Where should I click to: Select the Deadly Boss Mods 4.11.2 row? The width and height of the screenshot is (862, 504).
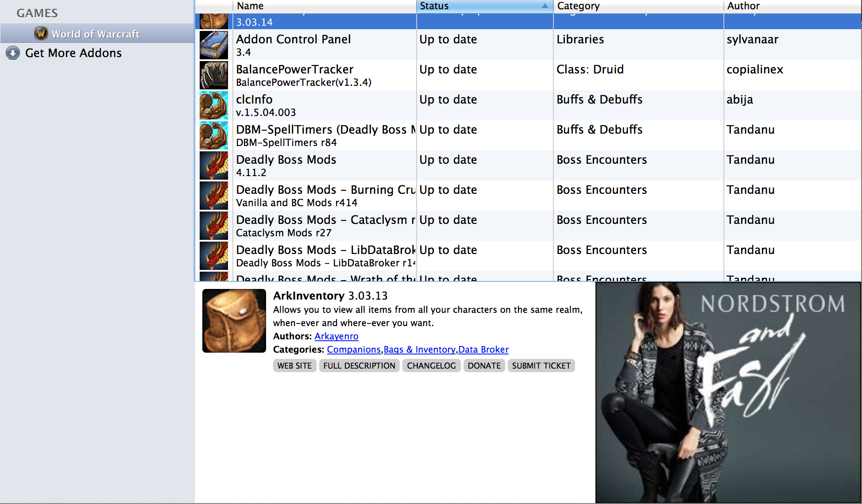point(528,165)
